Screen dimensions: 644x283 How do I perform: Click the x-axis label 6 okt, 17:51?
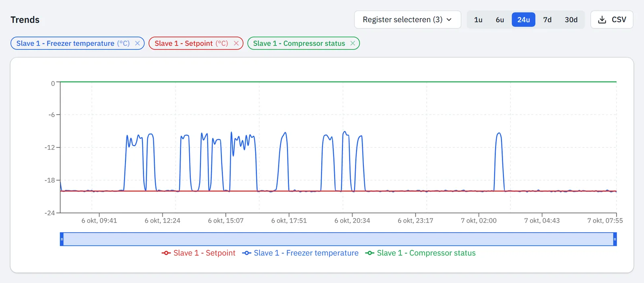click(289, 221)
